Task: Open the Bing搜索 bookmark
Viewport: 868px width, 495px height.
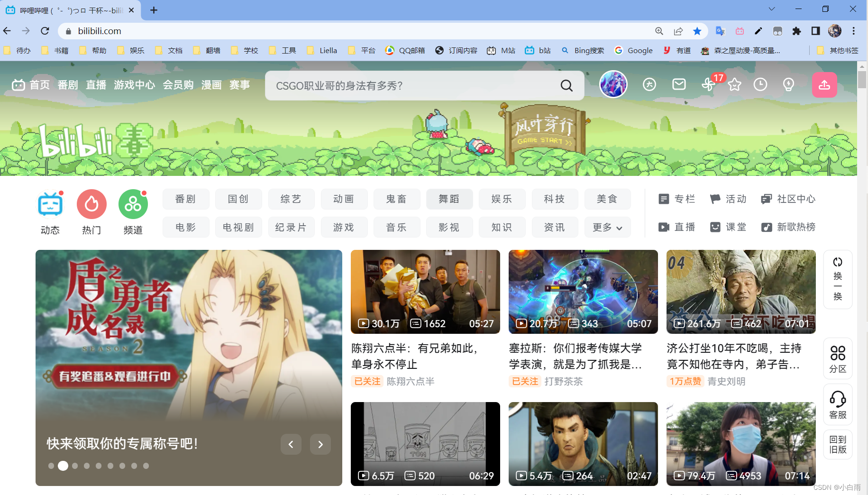Action: tap(583, 50)
